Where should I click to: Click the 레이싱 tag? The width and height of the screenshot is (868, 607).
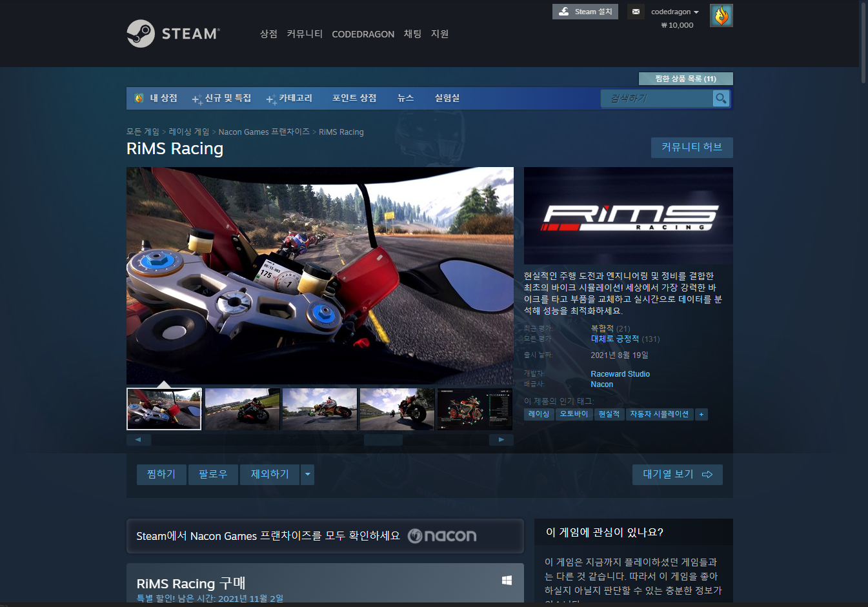539,414
